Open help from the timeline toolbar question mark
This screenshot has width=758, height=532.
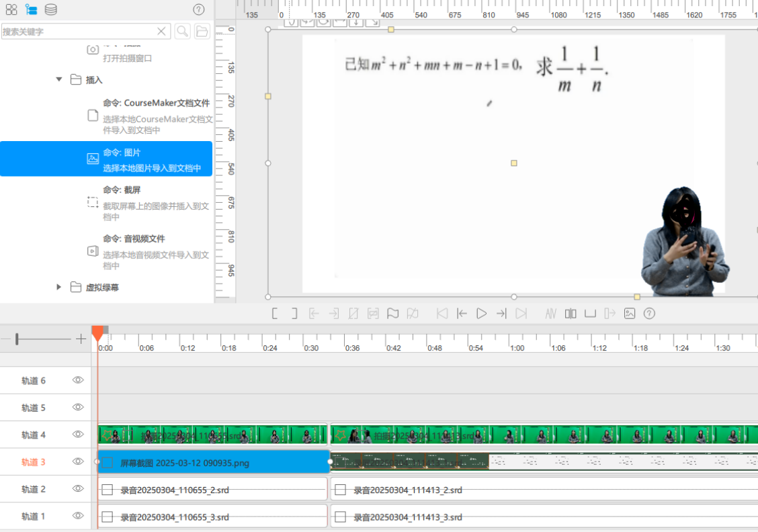point(649,314)
